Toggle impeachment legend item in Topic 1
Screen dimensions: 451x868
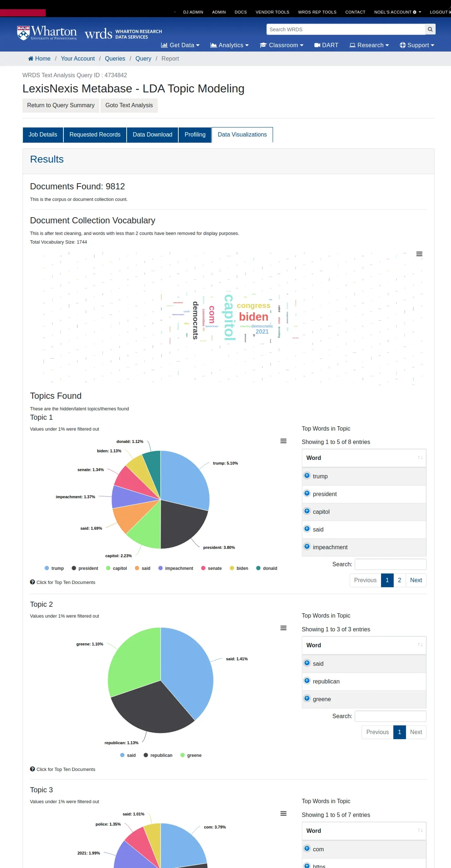pyautogui.click(x=176, y=568)
